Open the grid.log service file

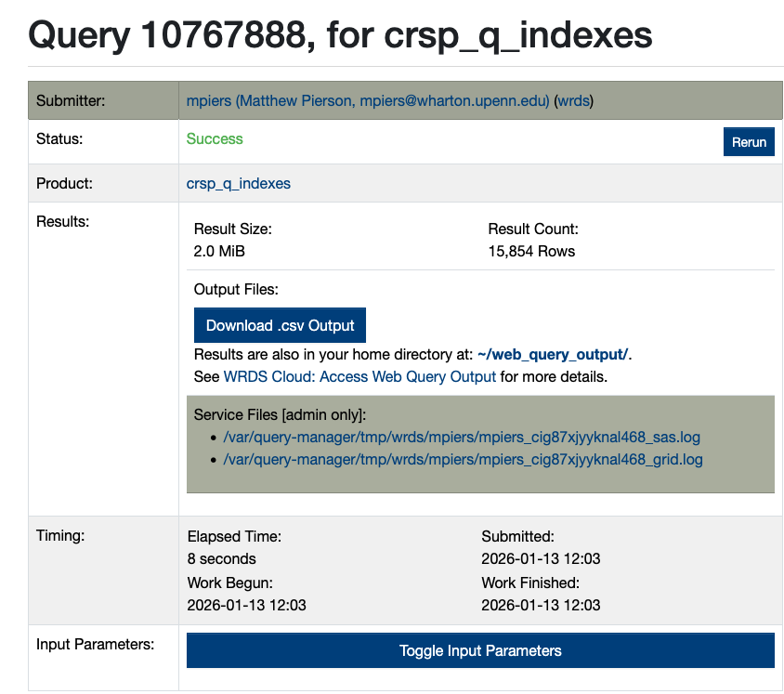tap(463, 459)
